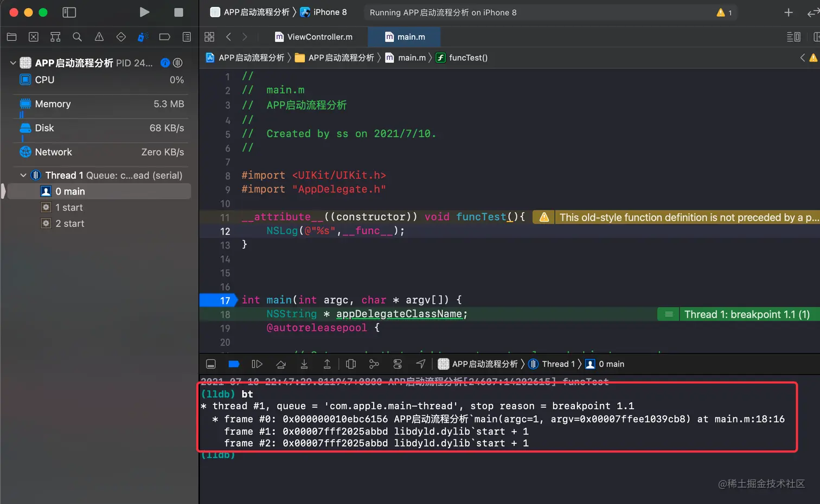This screenshot has height=504, width=820.
Task: Hide the debug area
Action: pos(211,364)
